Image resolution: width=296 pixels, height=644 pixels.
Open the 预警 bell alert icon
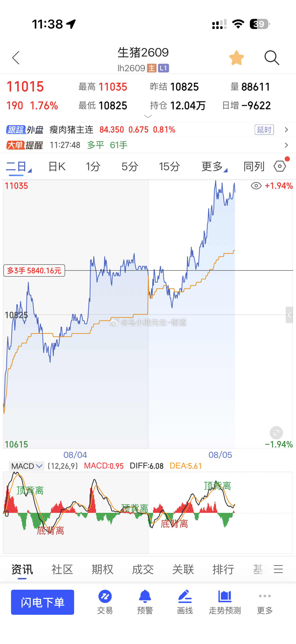tap(145, 602)
